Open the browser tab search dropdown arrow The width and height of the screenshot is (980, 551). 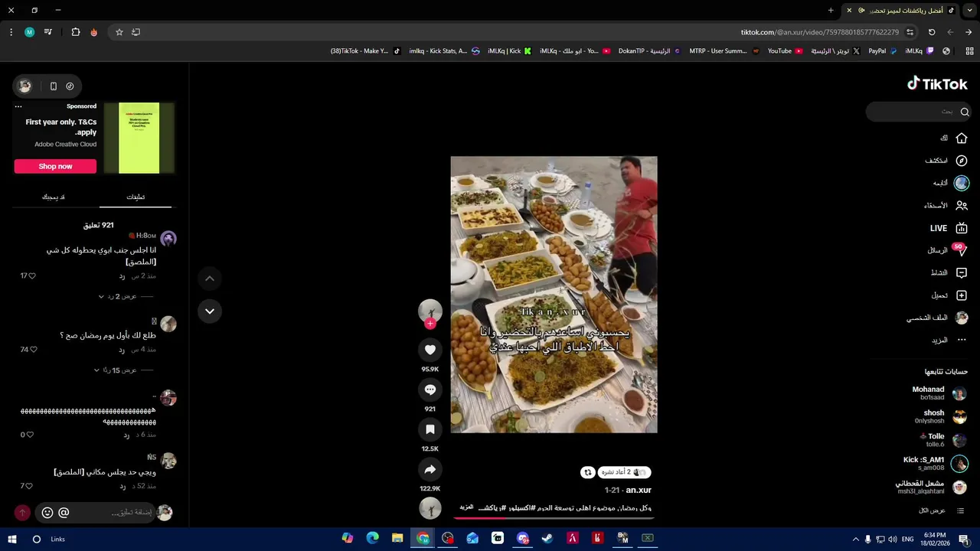click(969, 10)
